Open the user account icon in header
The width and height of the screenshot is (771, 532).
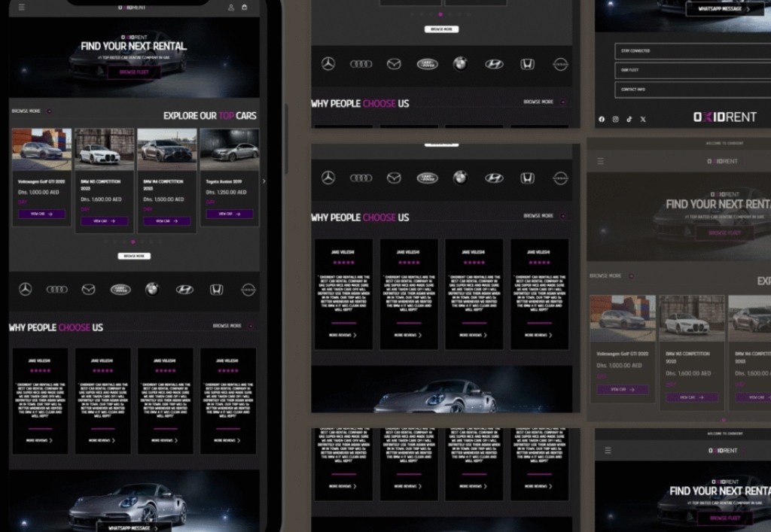pyautogui.click(x=231, y=8)
